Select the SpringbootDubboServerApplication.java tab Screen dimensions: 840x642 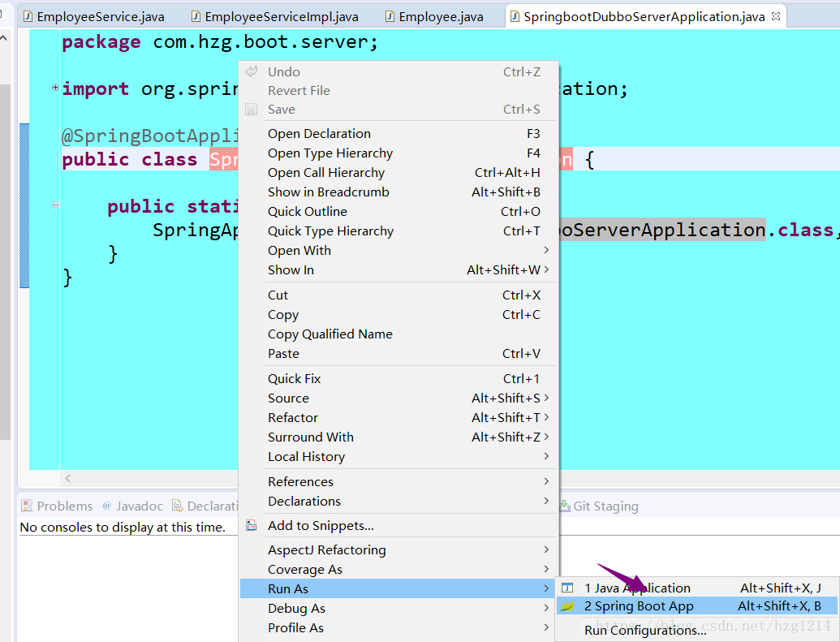tap(644, 16)
